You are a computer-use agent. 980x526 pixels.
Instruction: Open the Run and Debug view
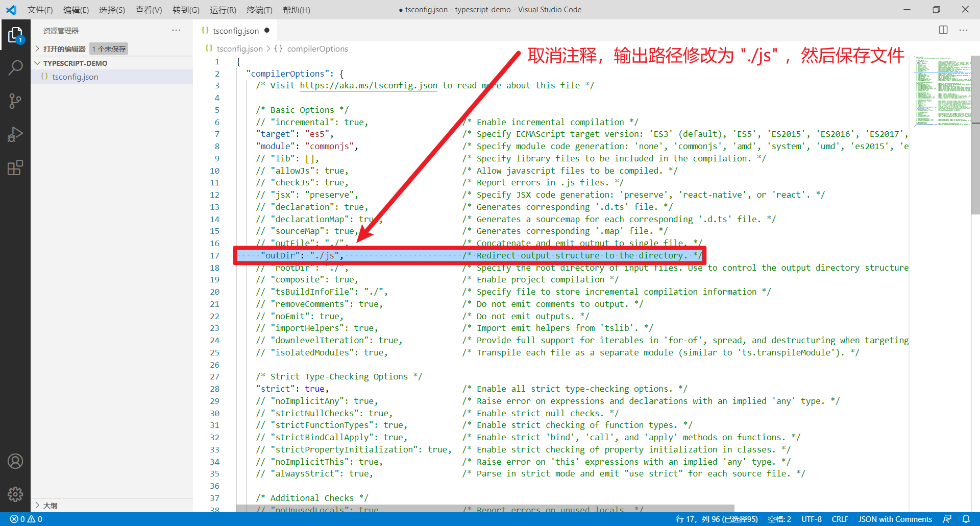coord(15,134)
